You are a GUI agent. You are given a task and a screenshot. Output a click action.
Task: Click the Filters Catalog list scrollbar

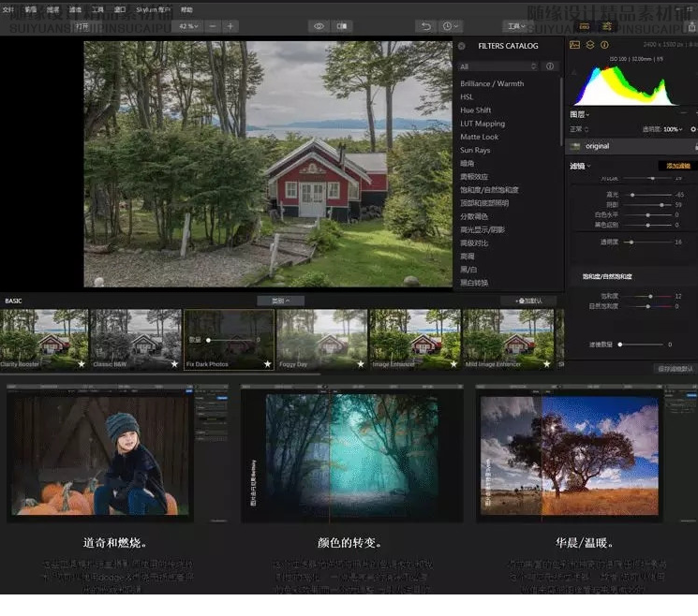point(561,111)
